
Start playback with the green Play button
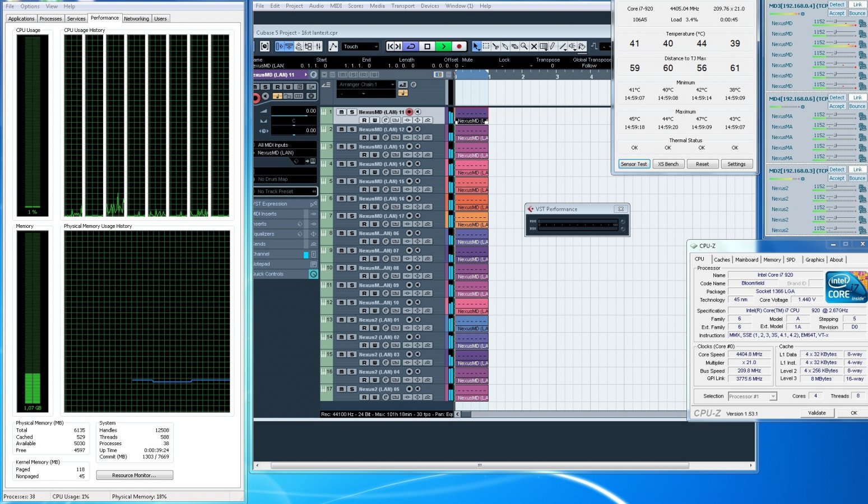point(443,46)
